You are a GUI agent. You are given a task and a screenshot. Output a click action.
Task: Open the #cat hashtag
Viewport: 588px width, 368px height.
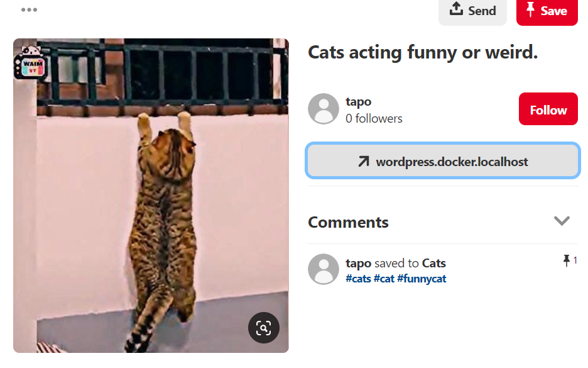[x=384, y=279]
